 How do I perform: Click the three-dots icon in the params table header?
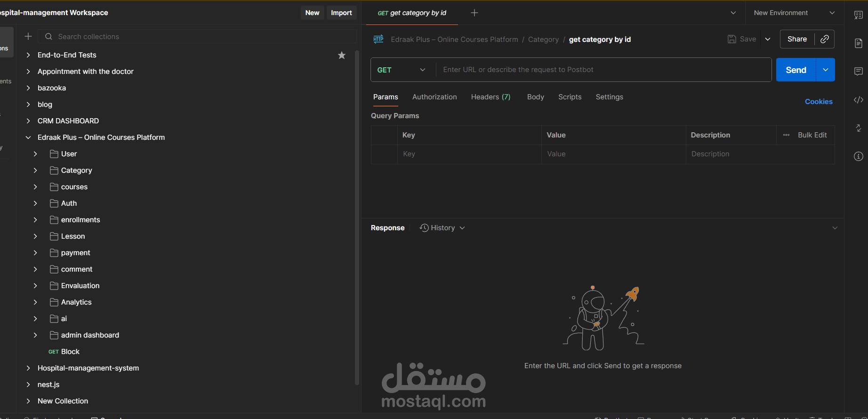click(x=786, y=135)
